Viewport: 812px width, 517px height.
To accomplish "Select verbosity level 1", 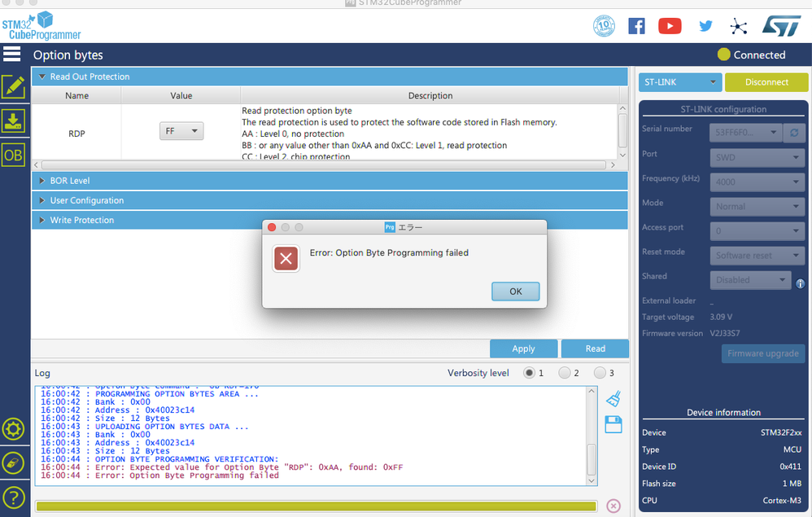I will 529,372.
